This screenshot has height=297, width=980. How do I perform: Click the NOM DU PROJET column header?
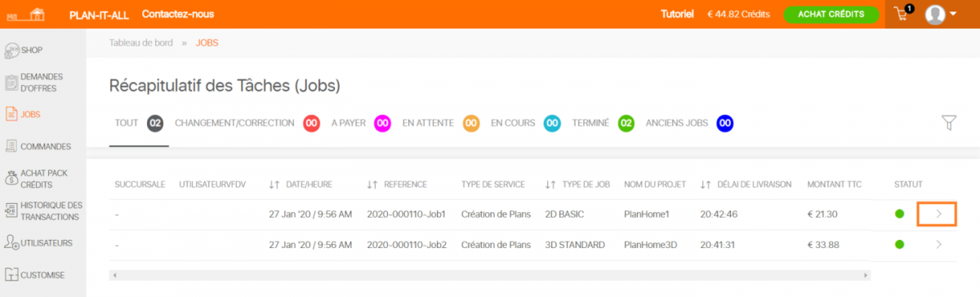pos(655,184)
